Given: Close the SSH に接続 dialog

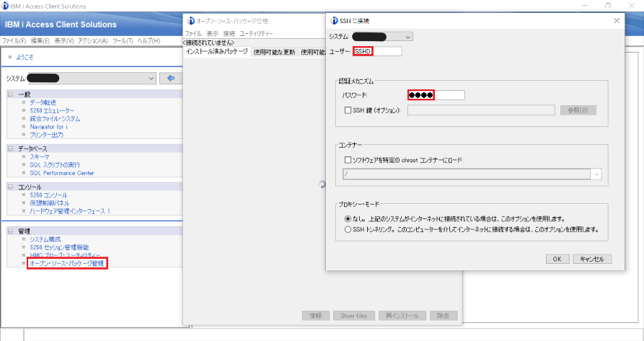Looking at the screenshot, I should (617, 20).
